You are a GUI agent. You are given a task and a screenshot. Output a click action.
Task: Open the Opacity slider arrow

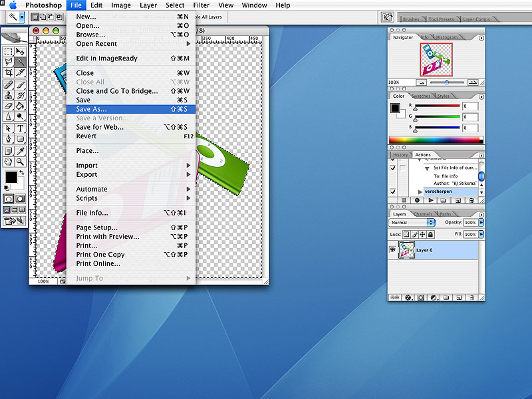[x=481, y=223]
